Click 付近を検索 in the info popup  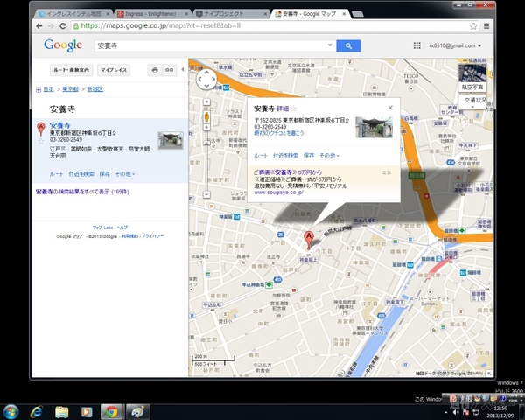tap(285, 156)
